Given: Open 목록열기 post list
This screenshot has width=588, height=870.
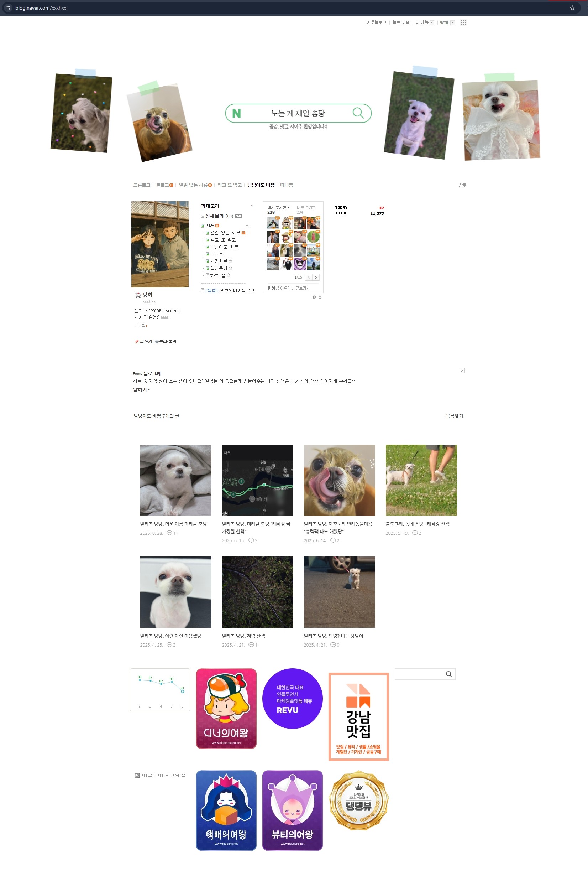Looking at the screenshot, I should coord(454,416).
